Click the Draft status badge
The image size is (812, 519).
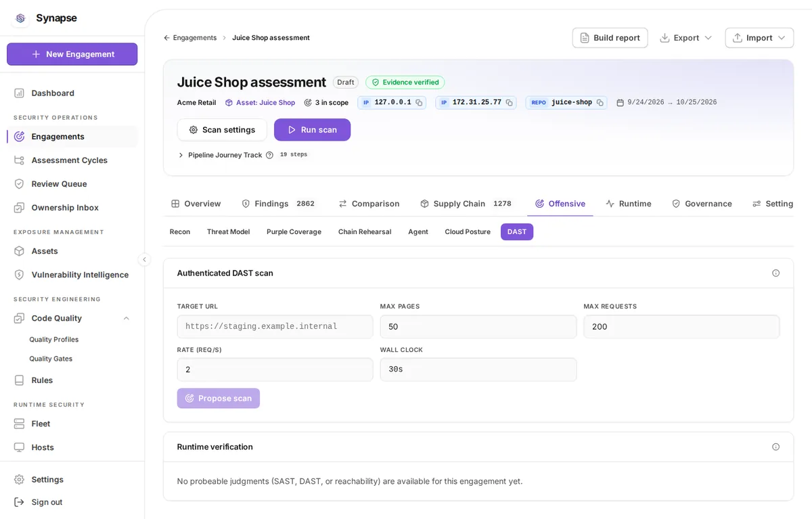(346, 82)
